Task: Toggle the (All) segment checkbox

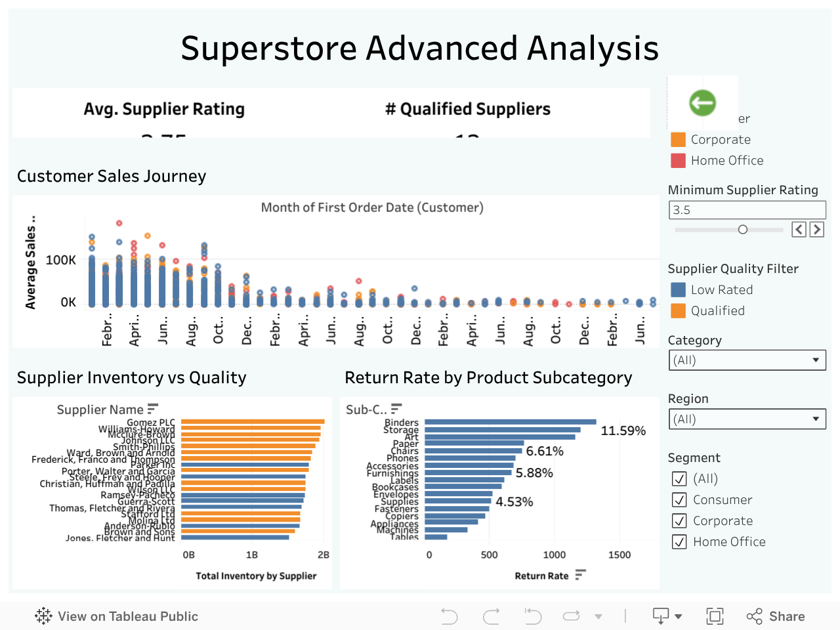Action: (x=680, y=478)
